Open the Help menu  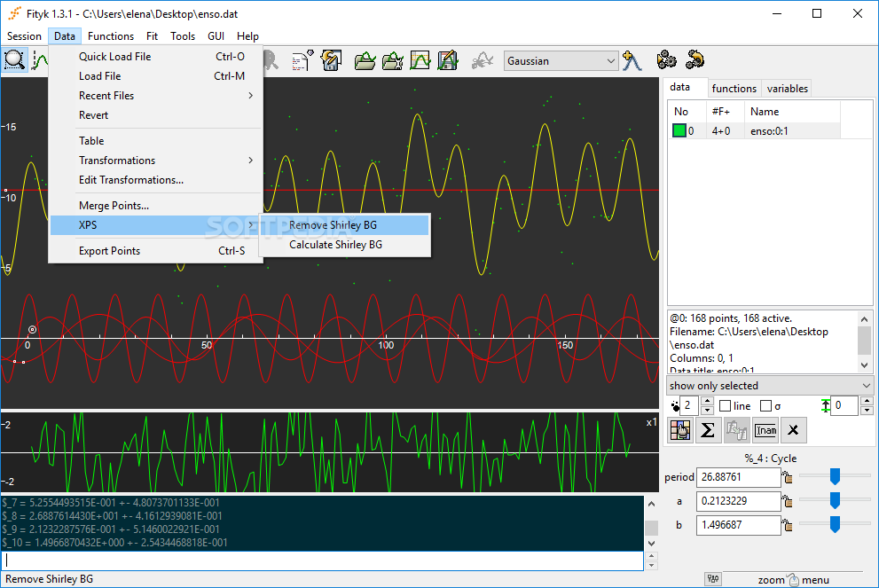coord(247,35)
